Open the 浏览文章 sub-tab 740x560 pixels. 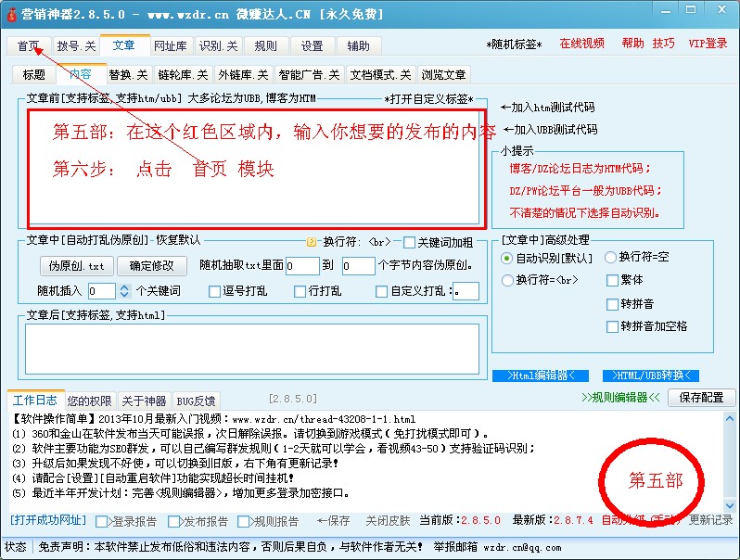point(443,74)
